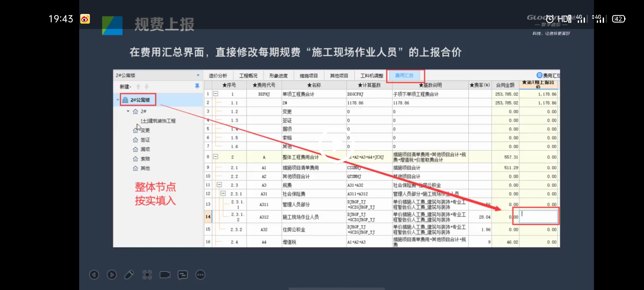This screenshot has height=290, width=644.
Task: Click the 管理人员部分 name cell
Action: pyautogui.click(x=314, y=204)
